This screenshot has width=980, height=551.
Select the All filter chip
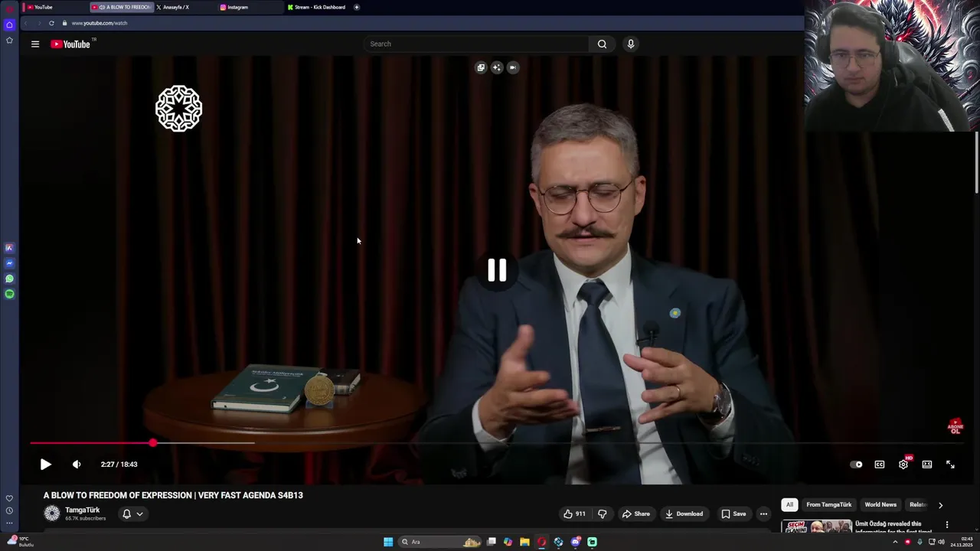click(789, 505)
